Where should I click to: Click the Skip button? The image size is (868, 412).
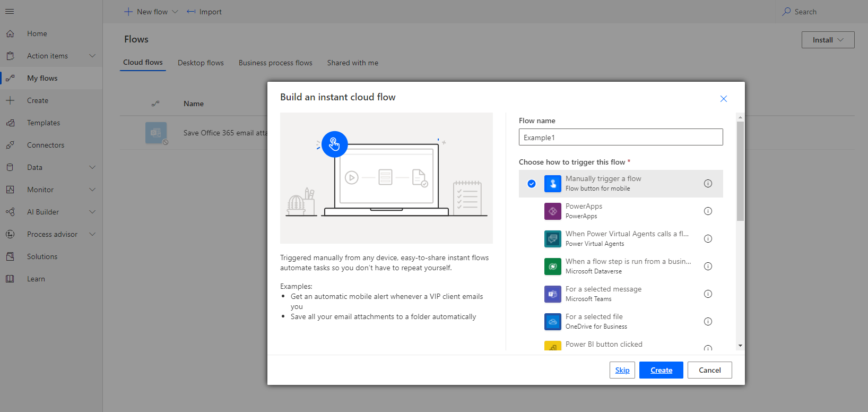click(x=622, y=370)
